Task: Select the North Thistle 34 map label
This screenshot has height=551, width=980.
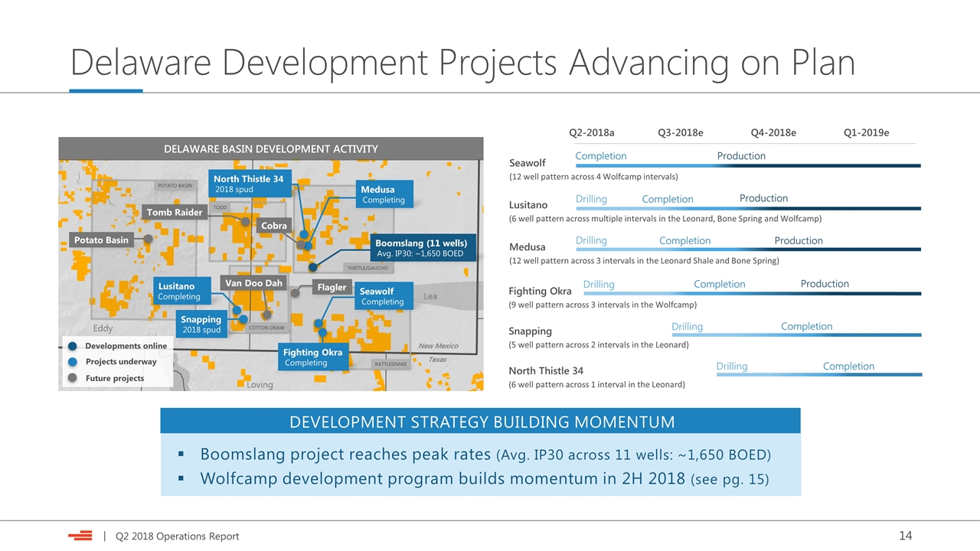Action: 248,184
